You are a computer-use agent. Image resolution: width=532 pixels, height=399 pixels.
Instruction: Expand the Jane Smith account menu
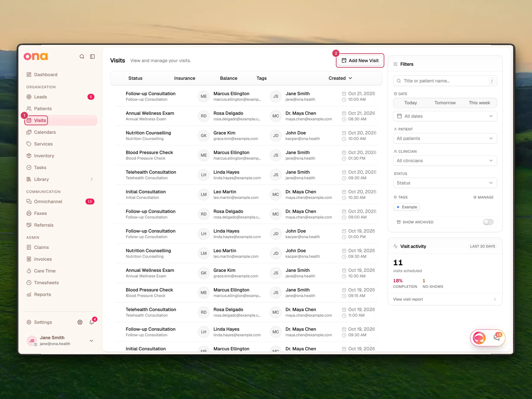pos(91,341)
